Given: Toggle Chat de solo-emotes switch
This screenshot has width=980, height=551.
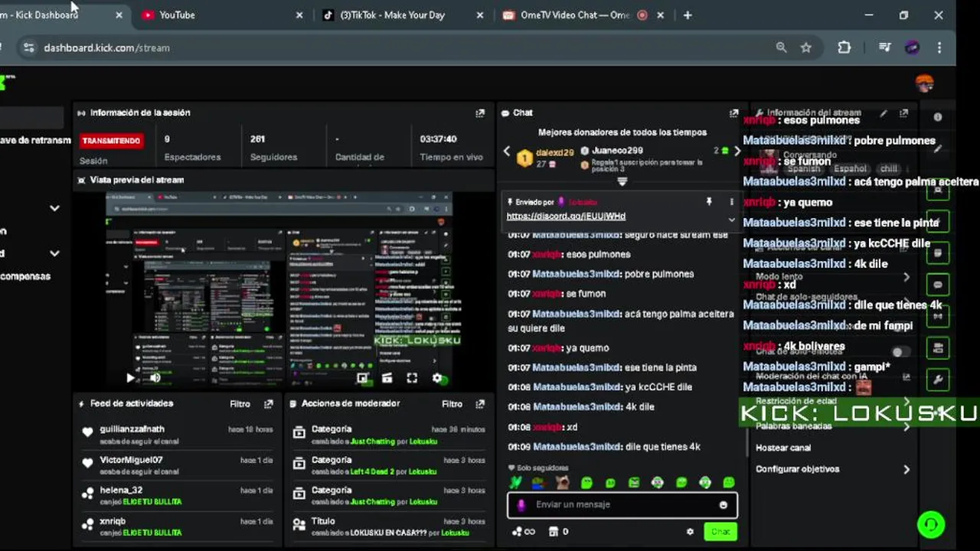Looking at the screenshot, I should [x=901, y=352].
